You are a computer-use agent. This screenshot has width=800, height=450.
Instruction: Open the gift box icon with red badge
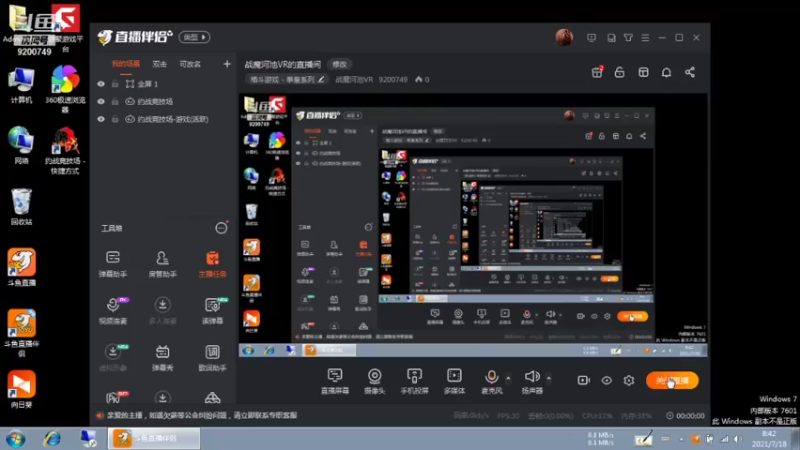[x=597, y=72]
